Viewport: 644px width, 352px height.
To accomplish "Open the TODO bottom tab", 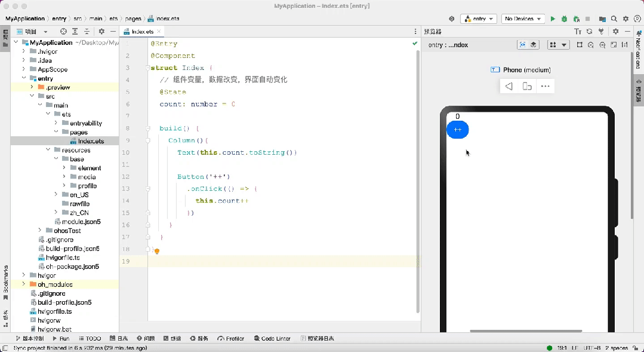I will (89, 338).
